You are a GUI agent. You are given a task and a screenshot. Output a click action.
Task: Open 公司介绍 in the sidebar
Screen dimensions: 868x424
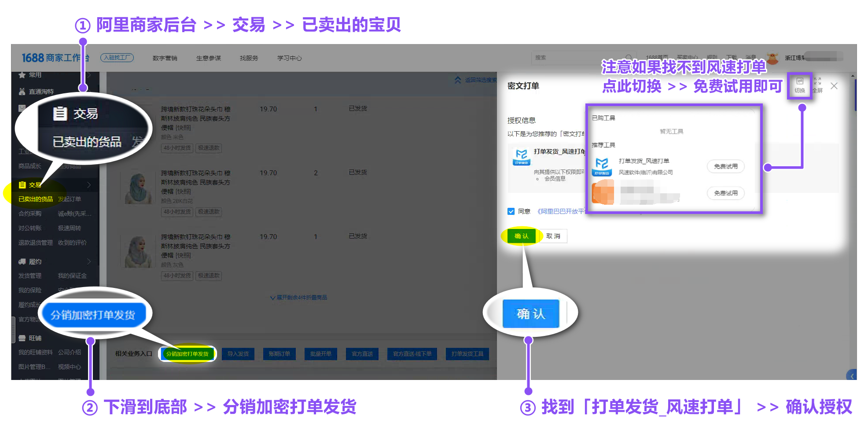pos(70,352)
